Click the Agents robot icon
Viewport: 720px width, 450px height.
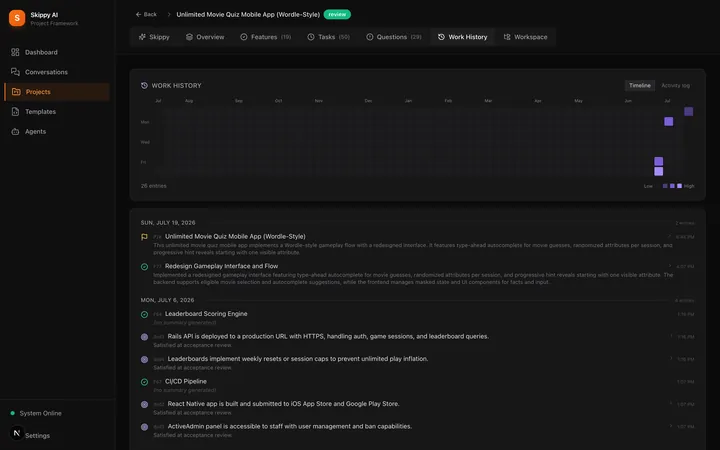point(15,131)
